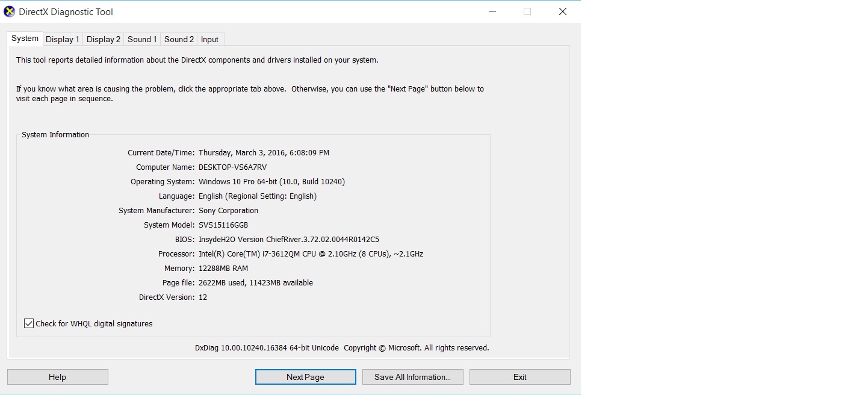Click the 12288MB RAM memory value

223,269
